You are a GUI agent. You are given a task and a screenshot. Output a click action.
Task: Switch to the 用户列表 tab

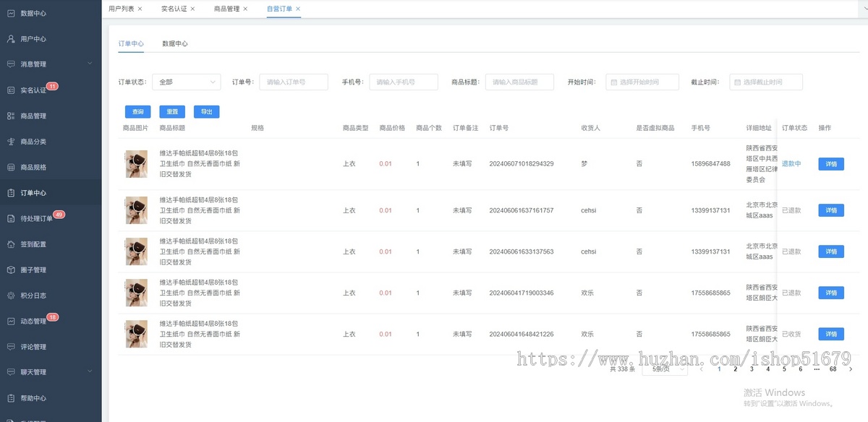click(120, 9)
